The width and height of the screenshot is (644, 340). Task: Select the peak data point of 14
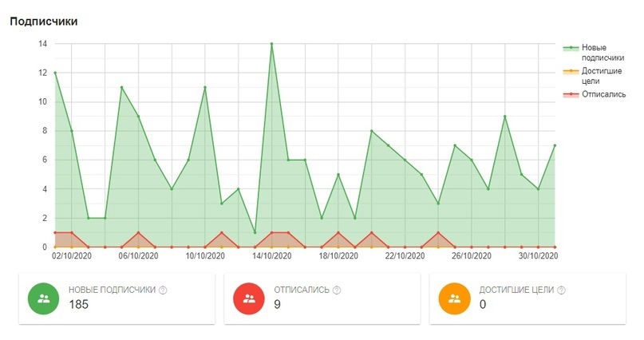pos(271,44)
